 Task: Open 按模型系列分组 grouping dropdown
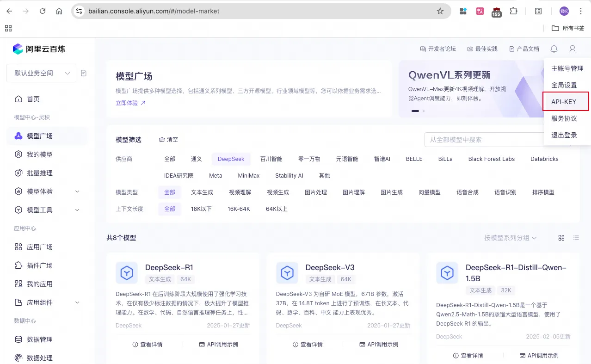click(x=511, y=238)
